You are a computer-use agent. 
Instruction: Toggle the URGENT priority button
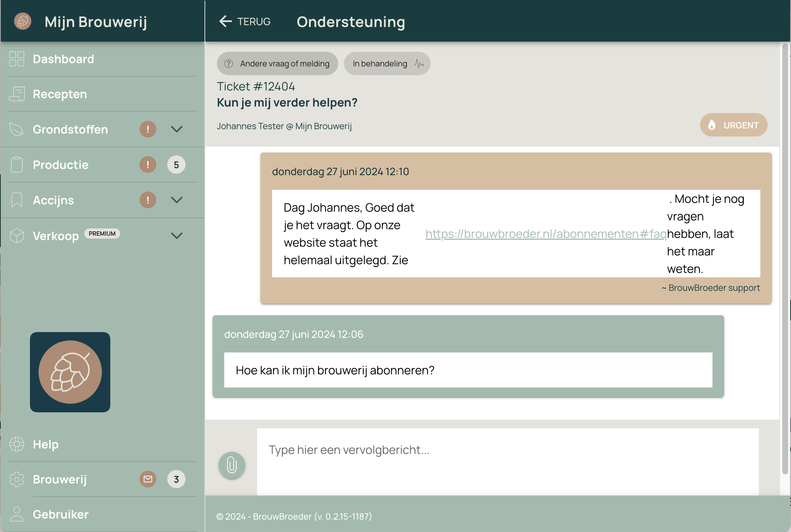(733, 125)
